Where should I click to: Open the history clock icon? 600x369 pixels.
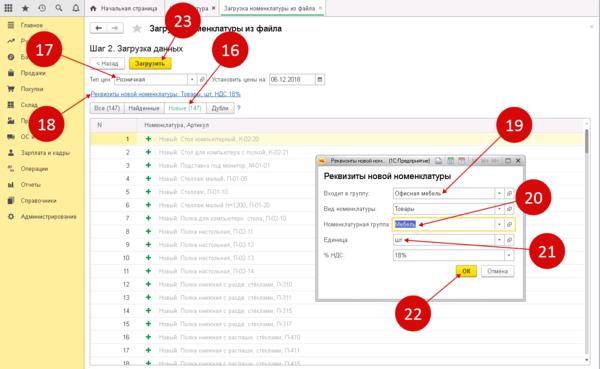(x=42, y=8)
